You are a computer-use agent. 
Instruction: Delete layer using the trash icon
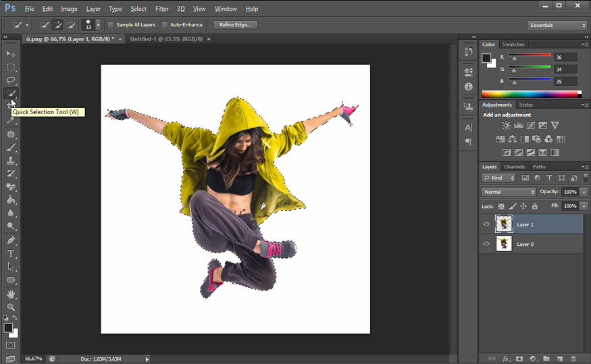coord(573,358)
